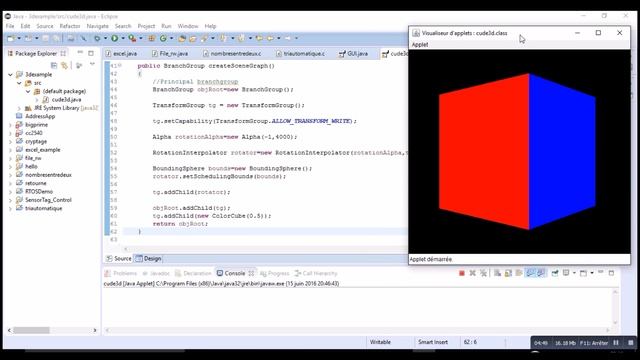Screen dimensions: 640x360
Task: Open the Problems view tab
Action: click(121, 273)
